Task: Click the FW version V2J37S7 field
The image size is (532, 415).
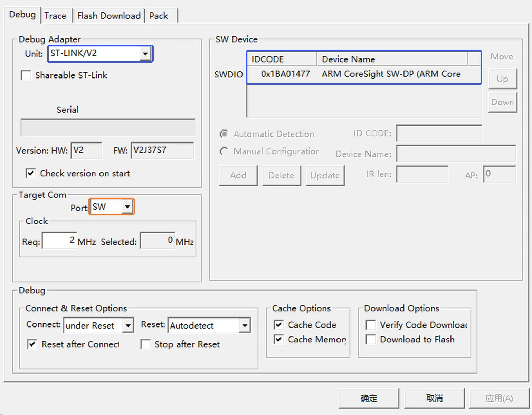Action: (x=162, y=150)
